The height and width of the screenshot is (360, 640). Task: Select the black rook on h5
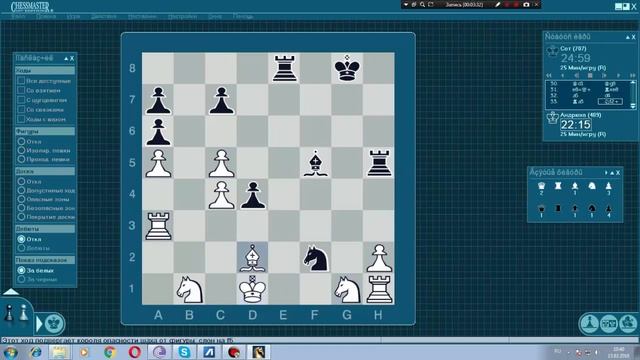tap(379, 163)
